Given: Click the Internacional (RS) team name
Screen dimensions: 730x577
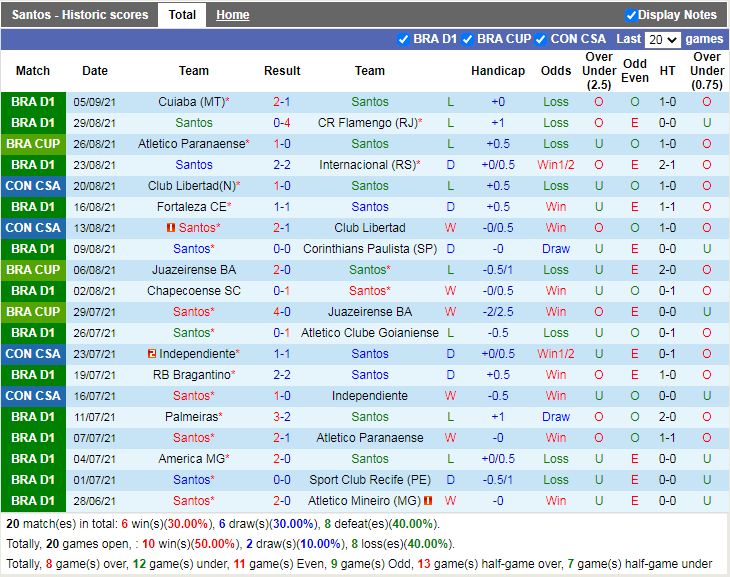Looking at the screenshot, I should click(366, 165).
